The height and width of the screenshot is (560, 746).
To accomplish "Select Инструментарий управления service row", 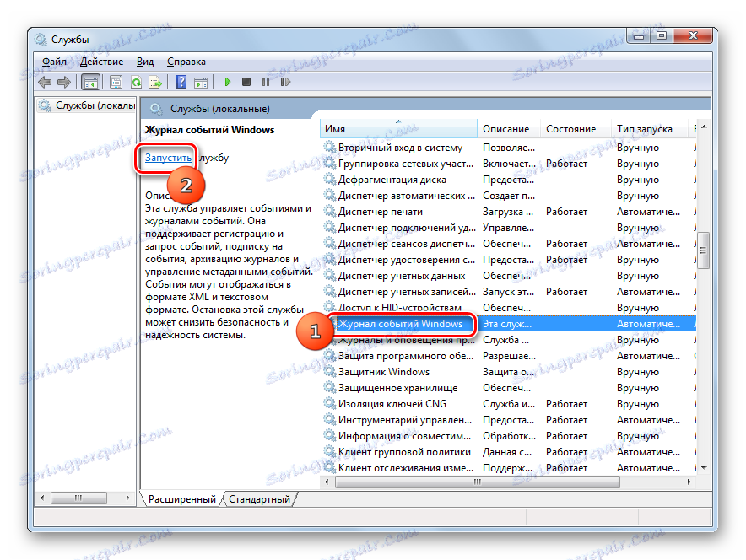I will pyautogui.click(x=509, y=420).
